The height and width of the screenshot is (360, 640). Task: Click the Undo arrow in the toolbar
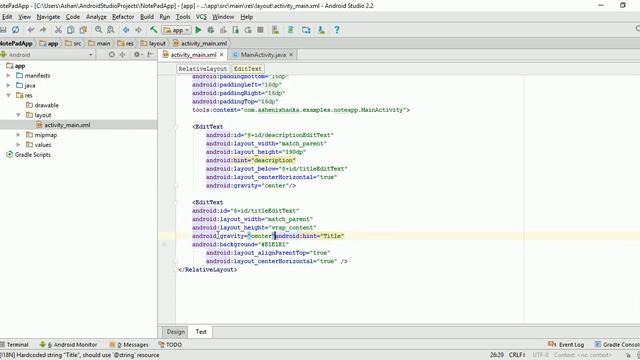click(x=31, y=30)
